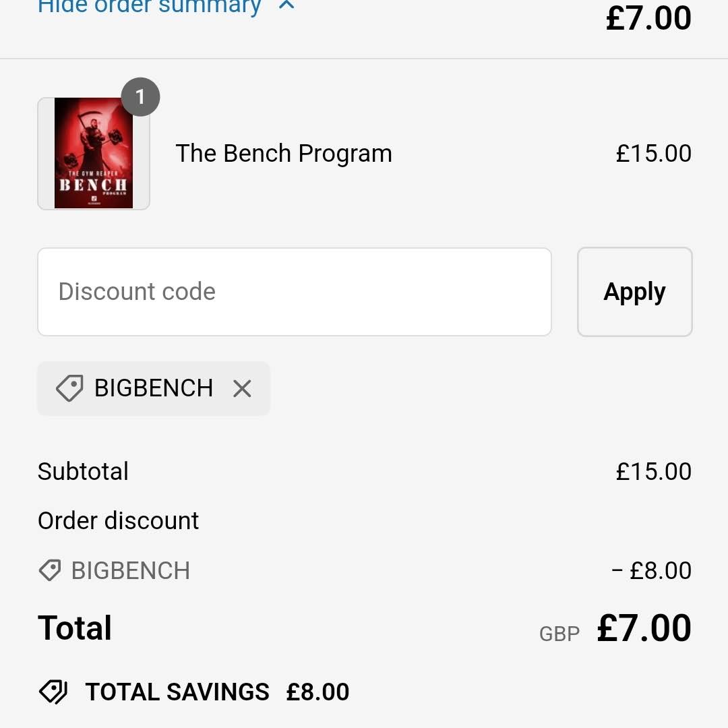Click the "Hide order summary" link
This screenshot has width=728, height=728.
click(149, 6)
